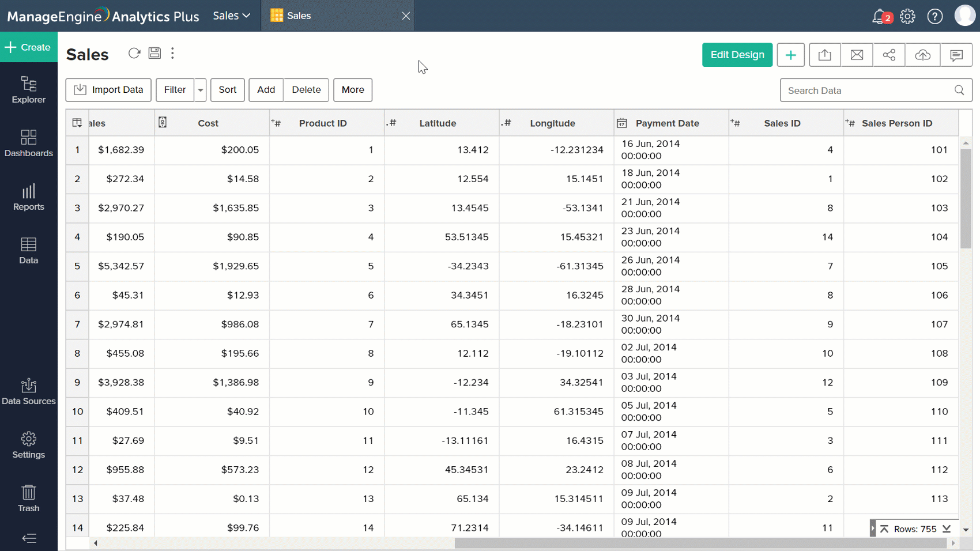Open comments panel icon
980x551 pixels.
click(956, 55)
